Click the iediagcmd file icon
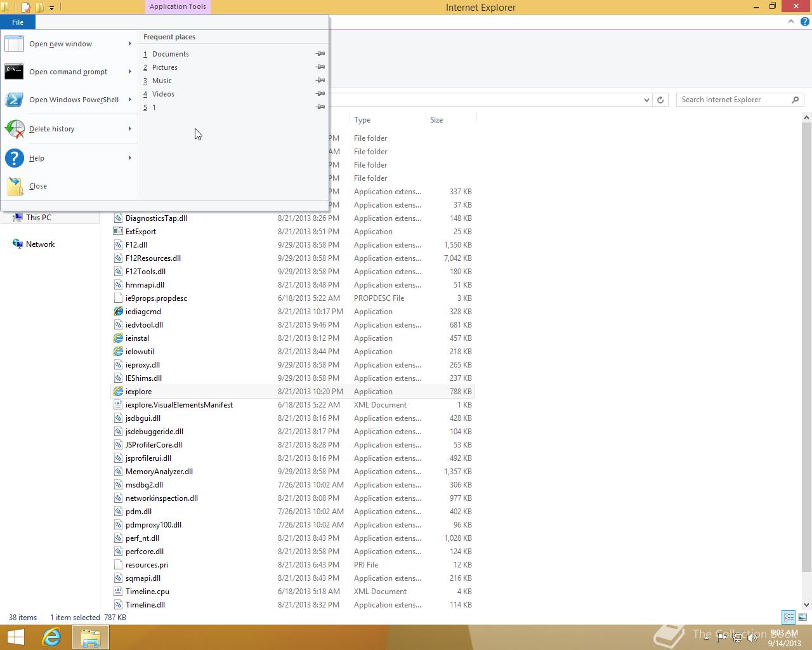This screenshot has height=650, width=812. point(118,312)
